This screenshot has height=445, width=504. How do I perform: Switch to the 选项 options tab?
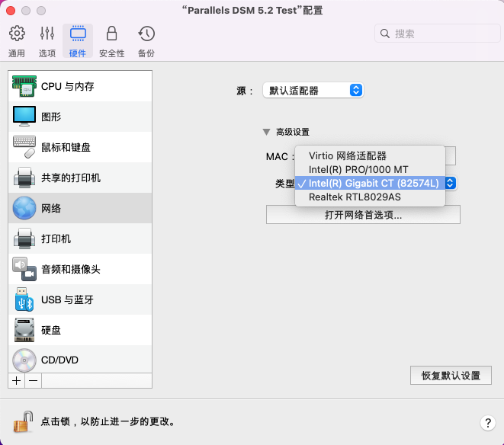tap(47, 41)
